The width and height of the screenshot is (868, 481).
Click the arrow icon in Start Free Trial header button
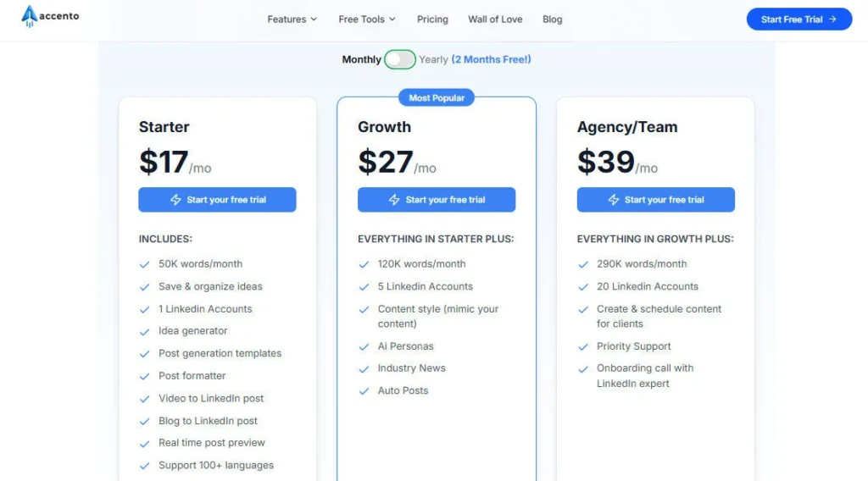click(832, 19)
